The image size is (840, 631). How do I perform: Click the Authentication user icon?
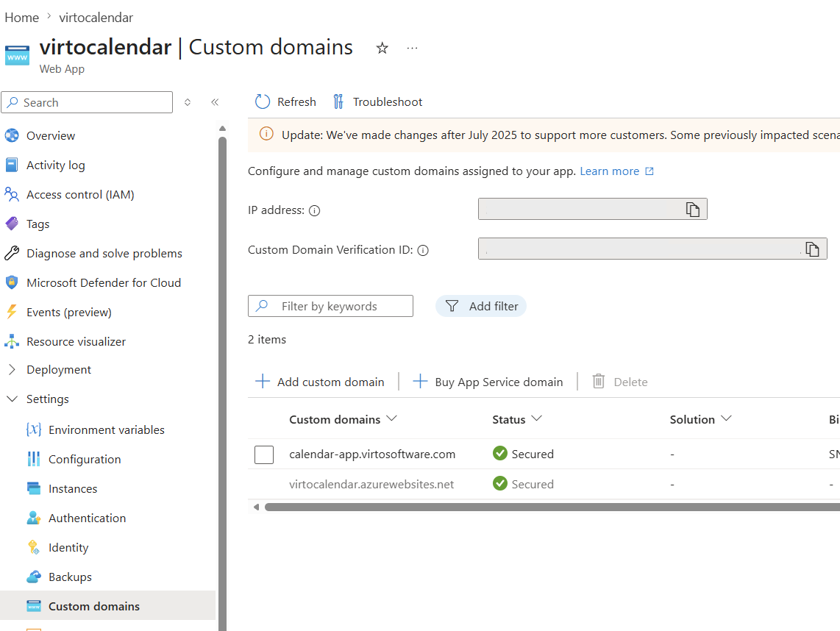pos(34,518)
